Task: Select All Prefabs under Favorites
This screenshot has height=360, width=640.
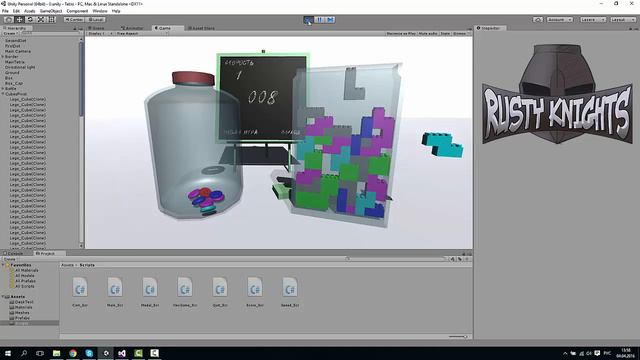Action: pyautogui.click(x=25, y=281)
